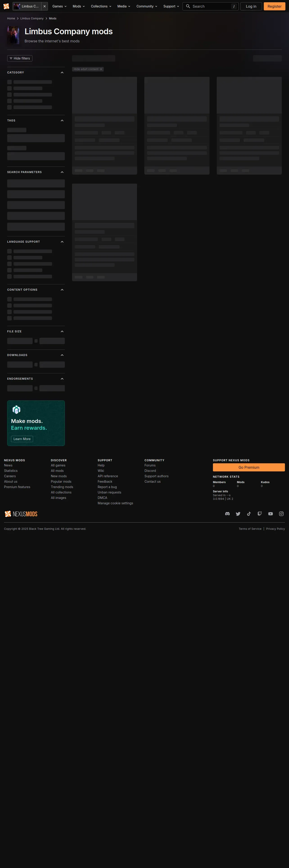289x868 pixels.
Task: Open the New mods footer link
Action: (59, 476)
